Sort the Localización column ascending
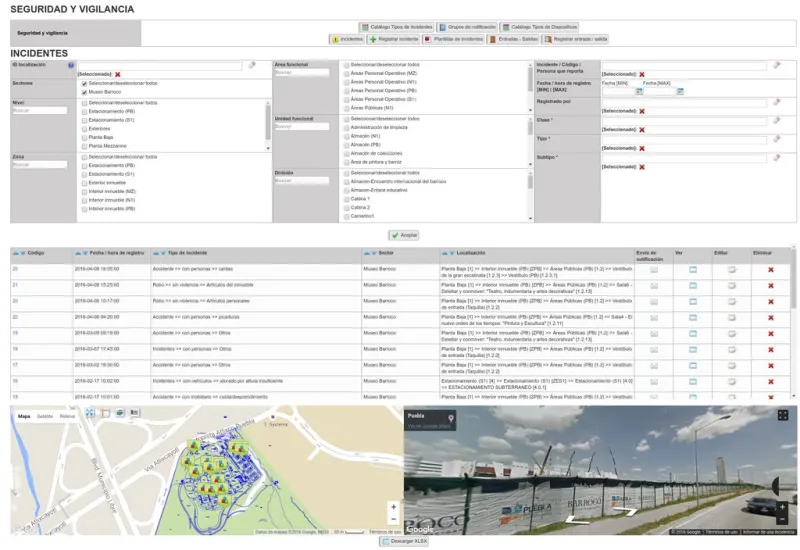The height and width of the screenshot is (550, 800). coord(444,253)
